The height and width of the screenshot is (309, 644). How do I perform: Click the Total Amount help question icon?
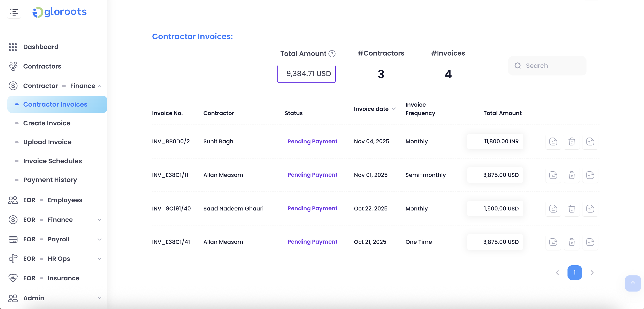tap(332, 54)
